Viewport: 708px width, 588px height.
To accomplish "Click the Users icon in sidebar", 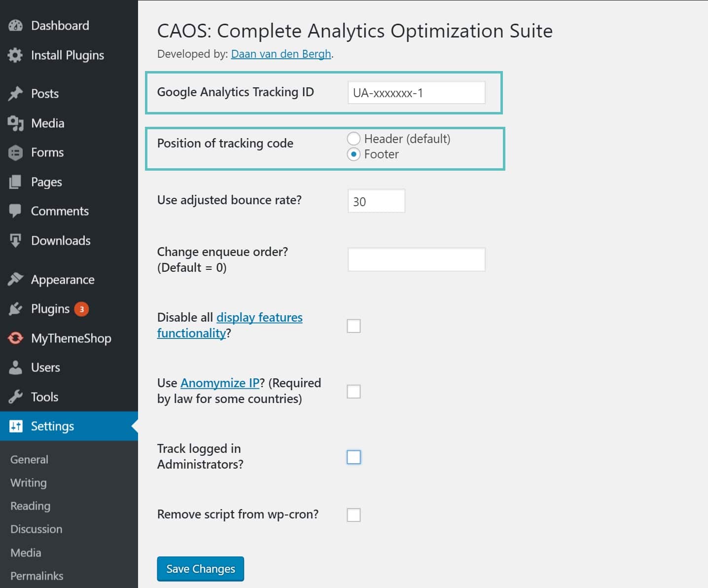I will coord(15,367).
